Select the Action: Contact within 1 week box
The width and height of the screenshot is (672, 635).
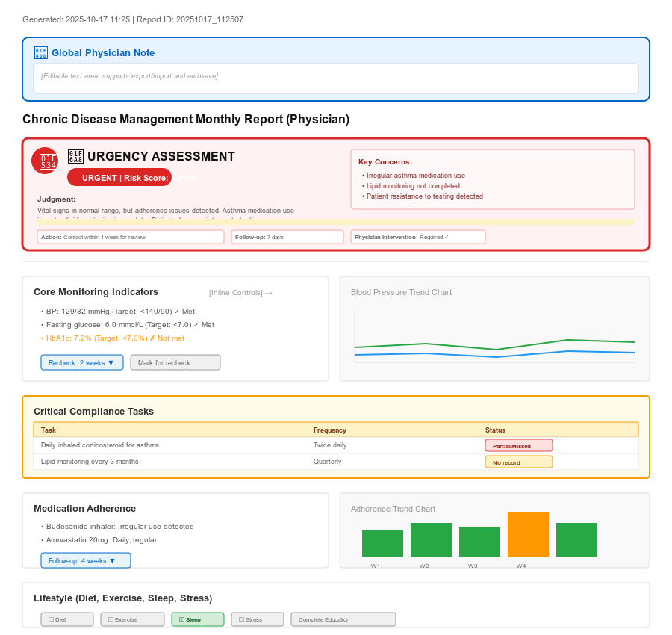click(x=131, y=237)
